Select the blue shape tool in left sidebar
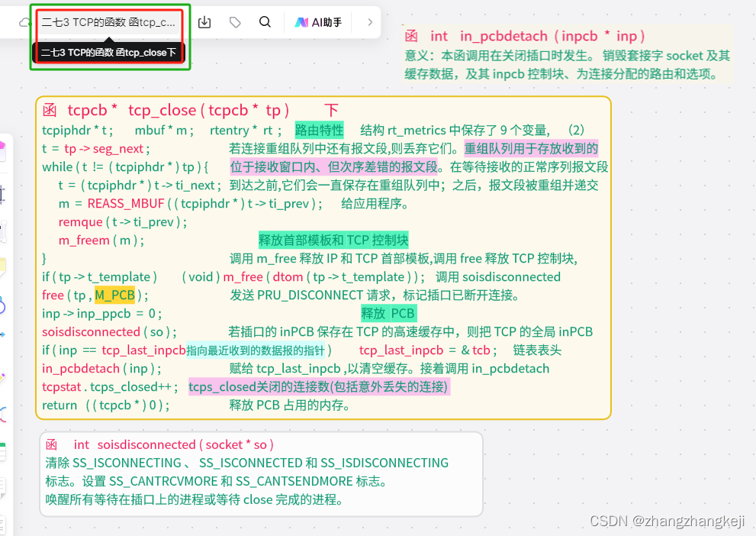756x536 pixels. pyautogui.click(x=2, y=305)
